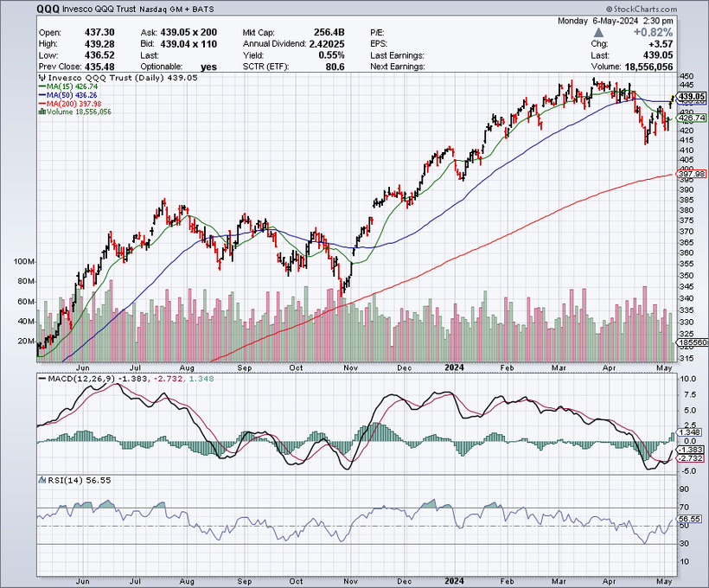Click the Mar label under the RSI panel
This screenshot has height=588, width=709.
pyautogui.click(x=559, y=581)
